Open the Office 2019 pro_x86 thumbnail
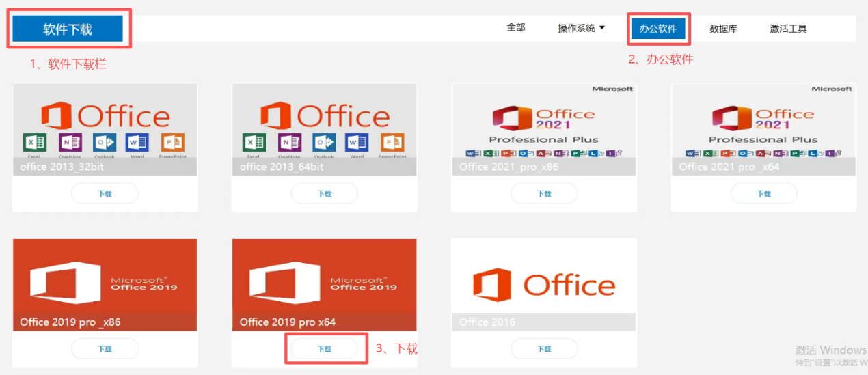 point(105,285)
